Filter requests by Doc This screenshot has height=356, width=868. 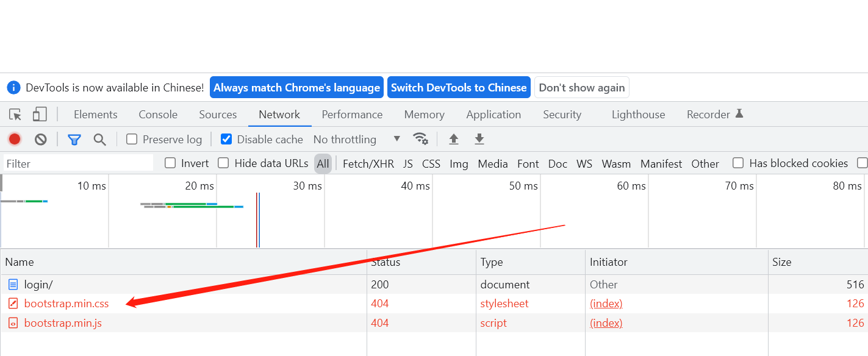click(x=558, y=163)
